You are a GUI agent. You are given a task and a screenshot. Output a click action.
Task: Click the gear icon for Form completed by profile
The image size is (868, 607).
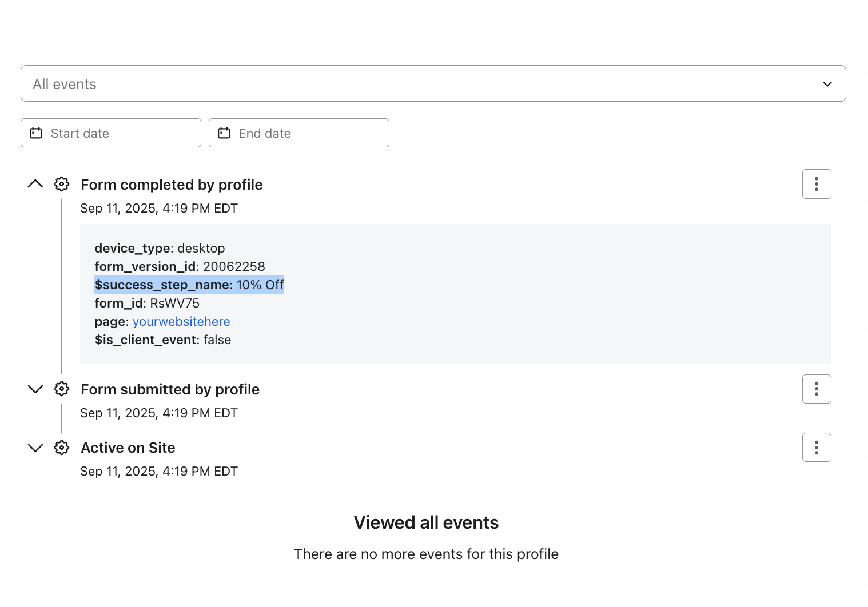tap(61, 184)
